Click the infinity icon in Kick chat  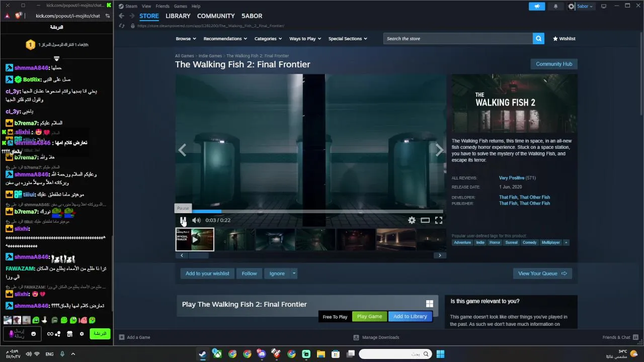(x=50, y=334)
